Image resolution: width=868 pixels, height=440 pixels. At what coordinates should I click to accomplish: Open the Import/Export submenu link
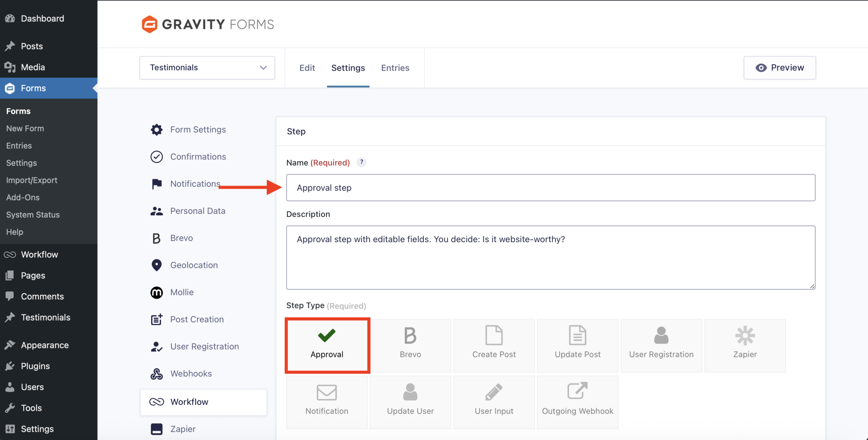coord(32,180)
